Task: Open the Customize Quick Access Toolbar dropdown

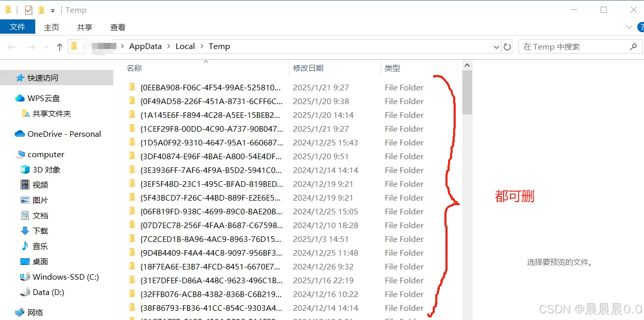Action: 53,11
